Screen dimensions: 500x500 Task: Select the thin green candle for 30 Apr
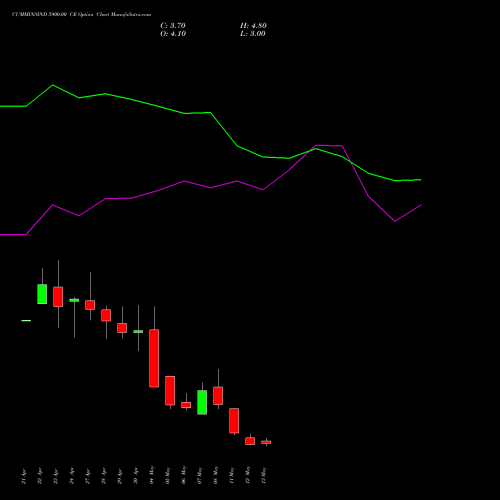[138, 332]
